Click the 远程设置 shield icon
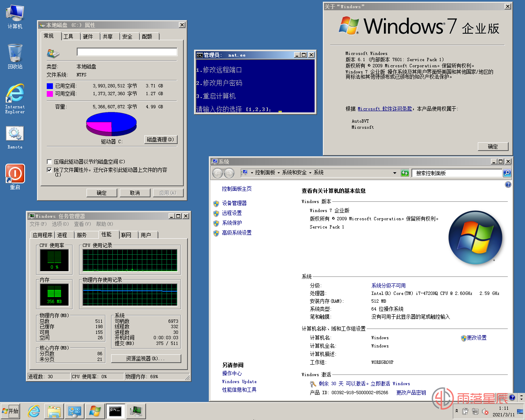Screen dimensions: 525x420 216,213
